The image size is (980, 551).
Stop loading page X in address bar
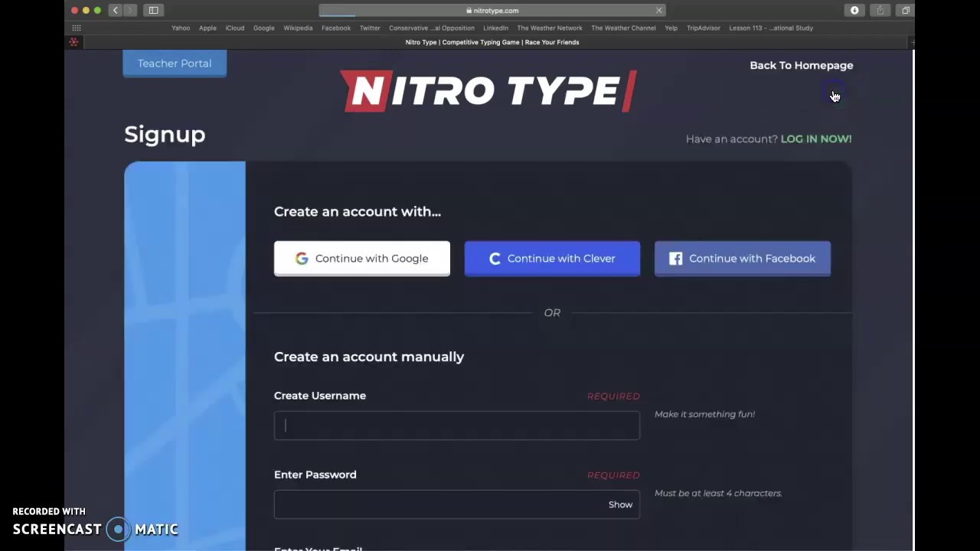(658, 11)
